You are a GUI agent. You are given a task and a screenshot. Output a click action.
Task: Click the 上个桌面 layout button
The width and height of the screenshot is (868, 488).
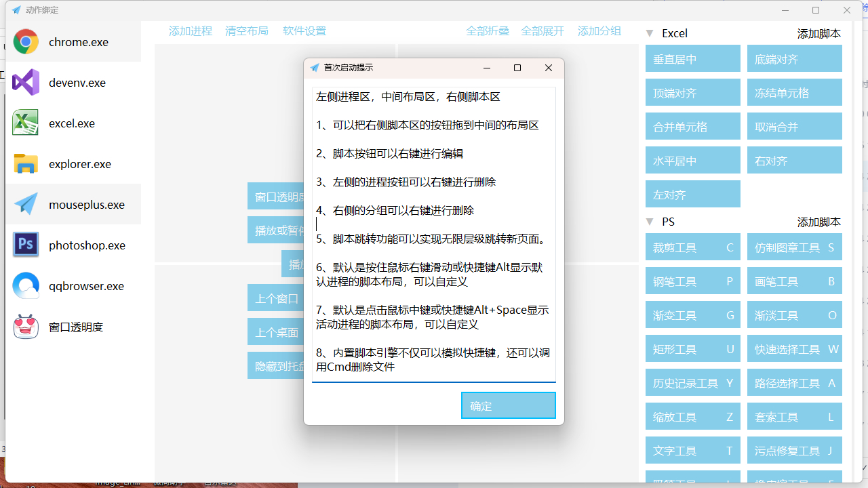[275, 332]
